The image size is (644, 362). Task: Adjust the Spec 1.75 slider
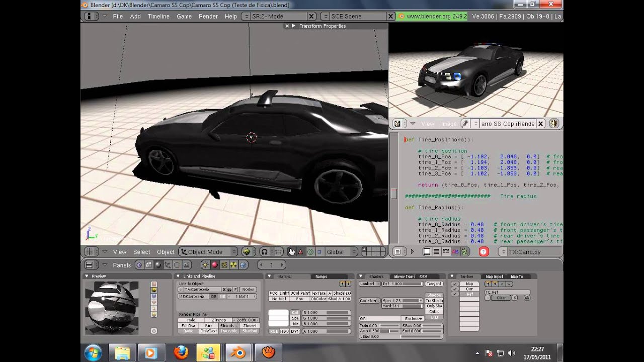point(403,301)
